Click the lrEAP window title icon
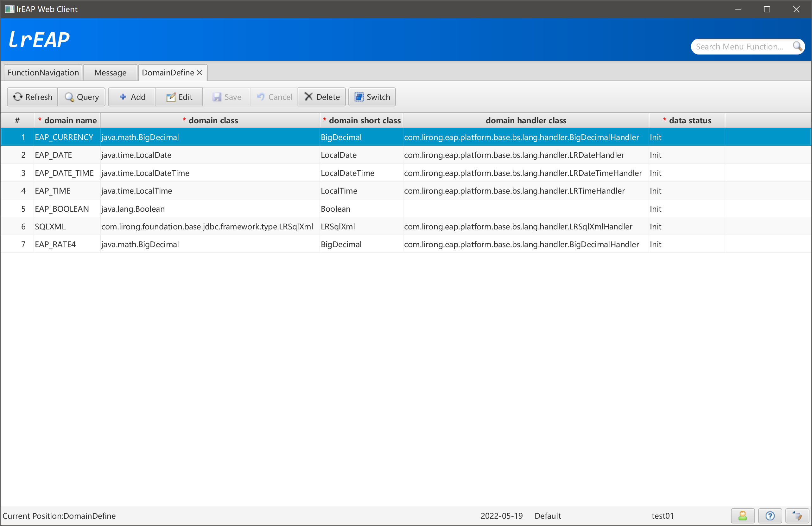This screenshot has width=812, height=526. 10,9
